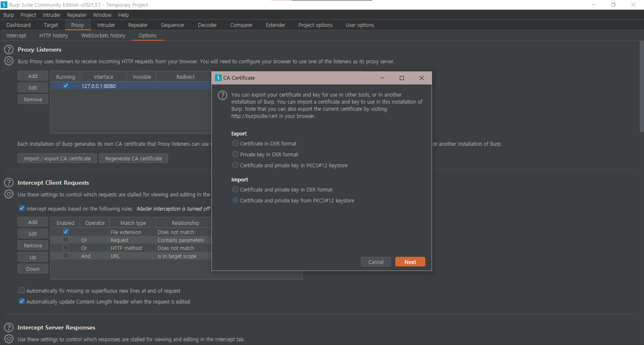Open the Burp menu
The image size is (644, 345).
pos(9,15)
